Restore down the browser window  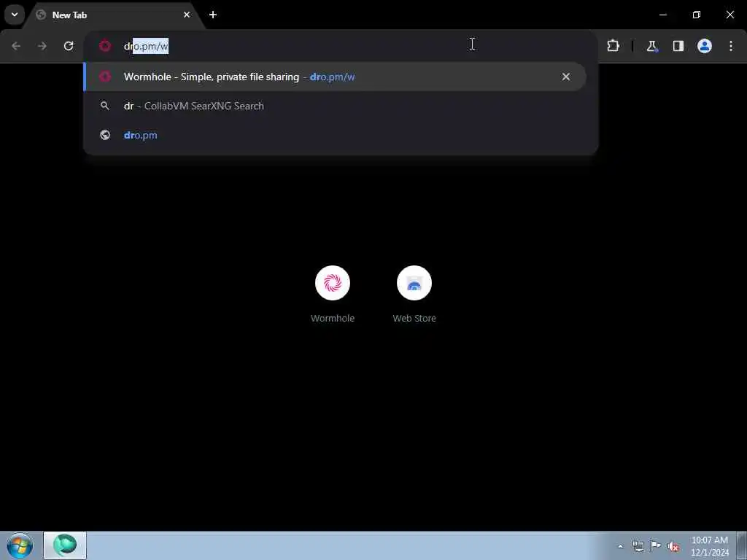(697, 15)
